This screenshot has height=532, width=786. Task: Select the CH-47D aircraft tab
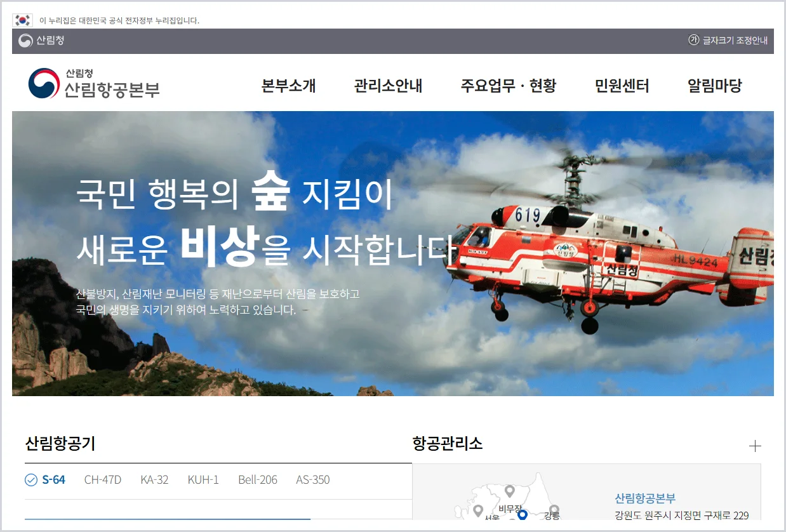click(103, 480)
